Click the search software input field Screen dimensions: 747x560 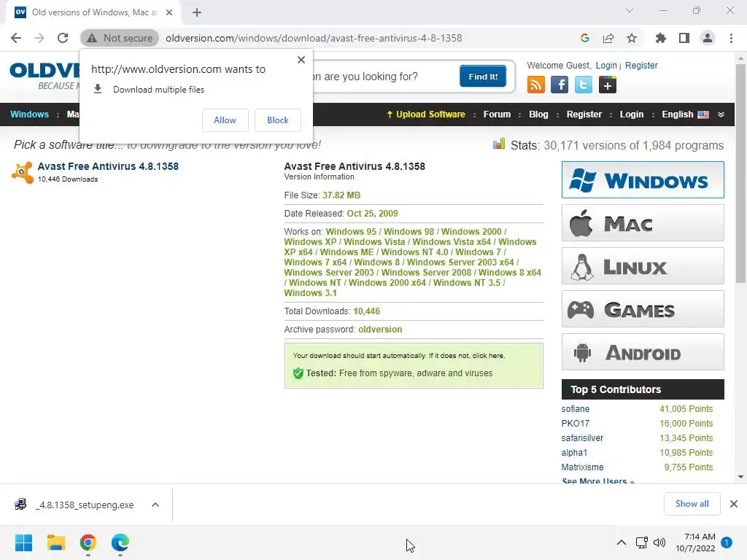click(x=384, y=76)
